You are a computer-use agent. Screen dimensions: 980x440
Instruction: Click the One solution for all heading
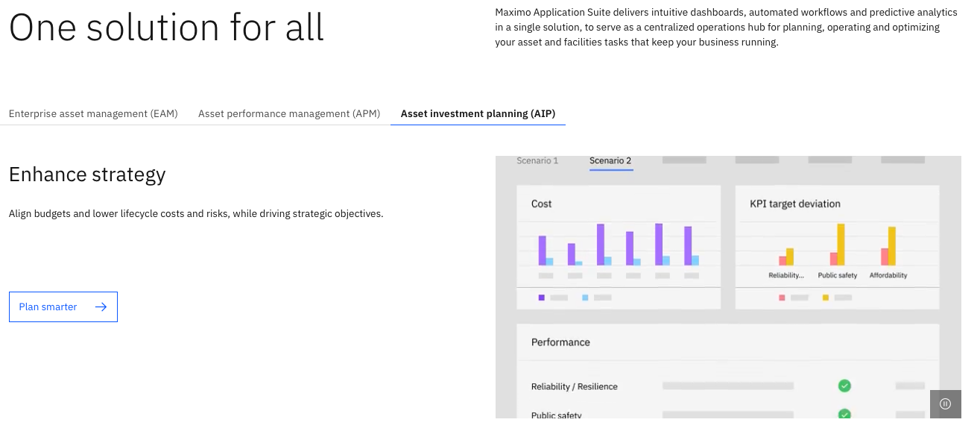(x=166, y=26)
